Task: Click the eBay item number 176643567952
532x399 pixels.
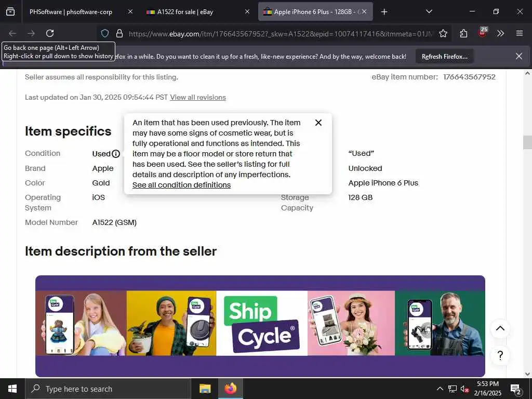Action: pos(469,77)
